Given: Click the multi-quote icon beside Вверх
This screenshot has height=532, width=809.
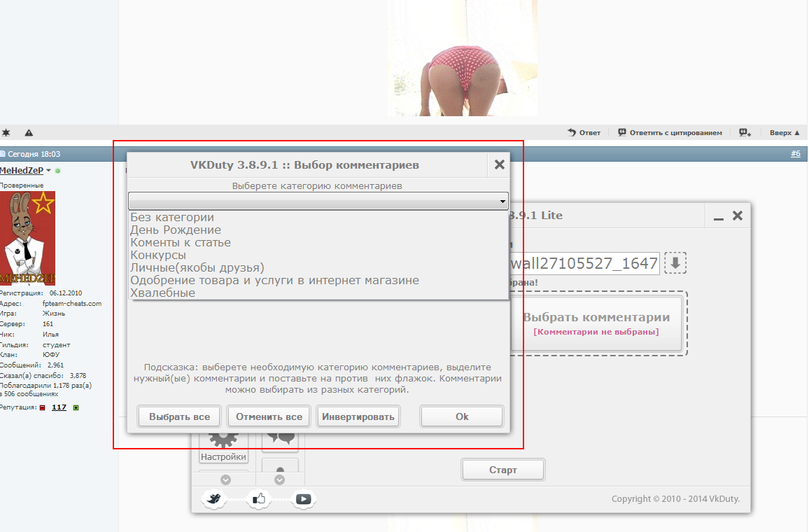Looking at the screenshot, I should pyautogui.click(x=745, y=132).
